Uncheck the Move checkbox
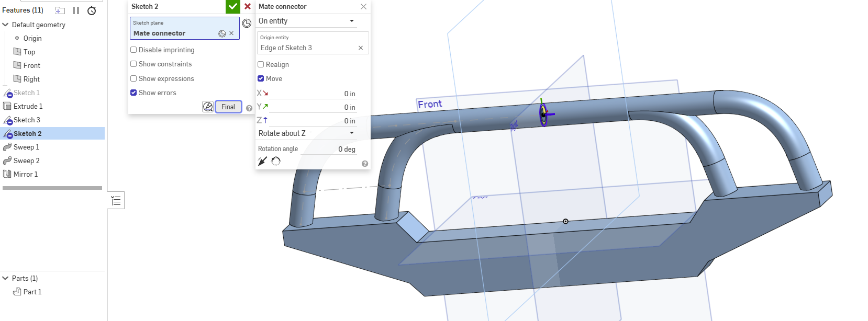This screenshot has height=321, width=868. tap(261, 78)
